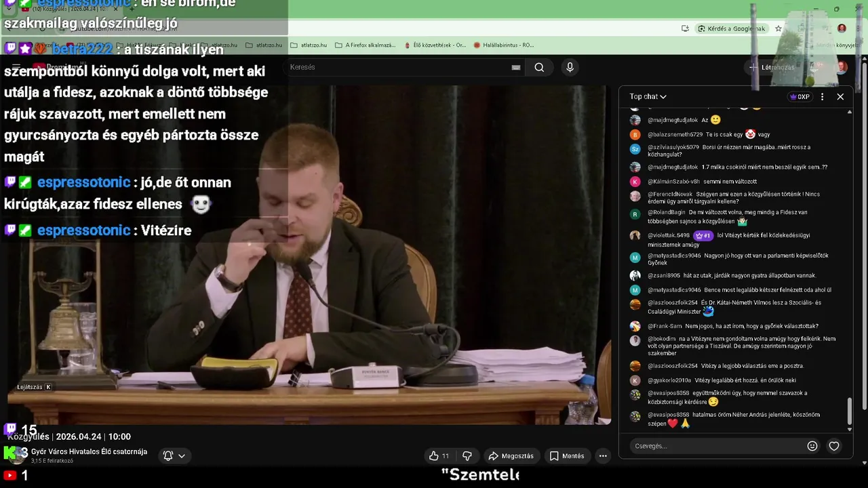Click @balazsnemeth6729 username in chat

pos(675,134)
